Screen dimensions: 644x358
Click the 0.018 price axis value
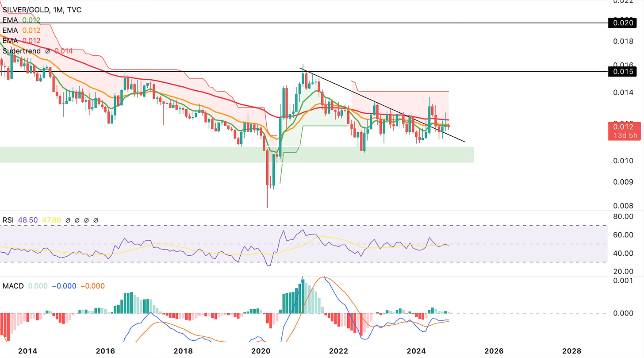pyautogui.click(x=624, y=41)
